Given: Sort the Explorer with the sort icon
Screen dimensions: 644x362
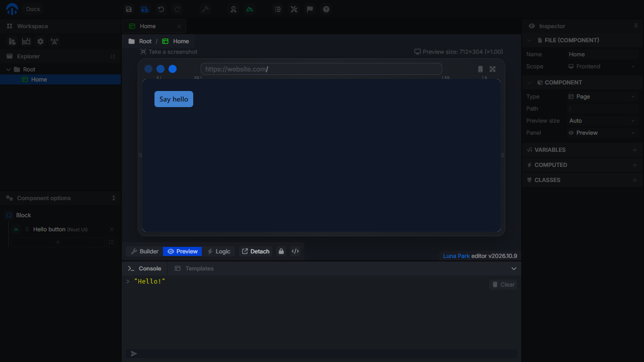Looking at the screenshot, I should coord(113,56).
